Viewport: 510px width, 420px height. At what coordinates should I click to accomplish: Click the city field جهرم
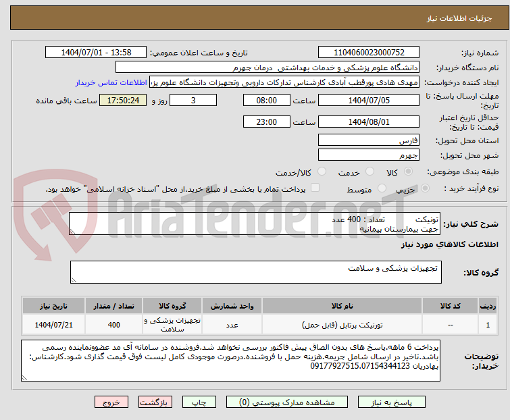(x=369, y=155)
